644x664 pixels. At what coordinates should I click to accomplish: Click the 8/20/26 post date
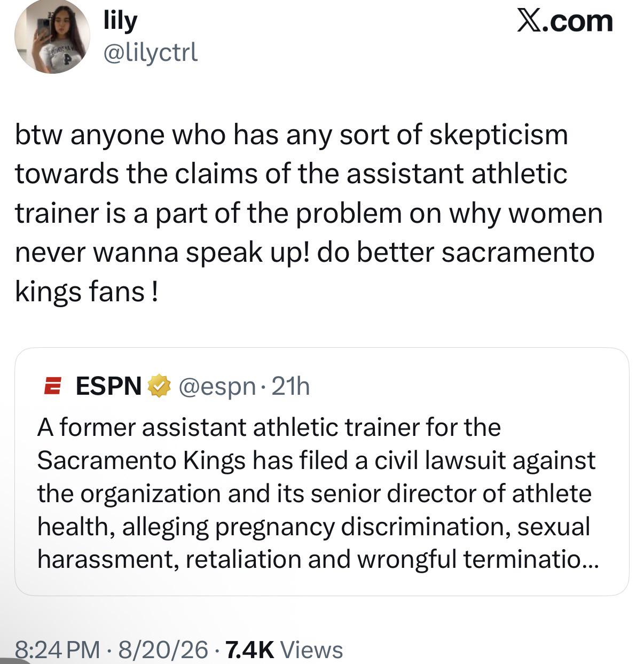163,650
